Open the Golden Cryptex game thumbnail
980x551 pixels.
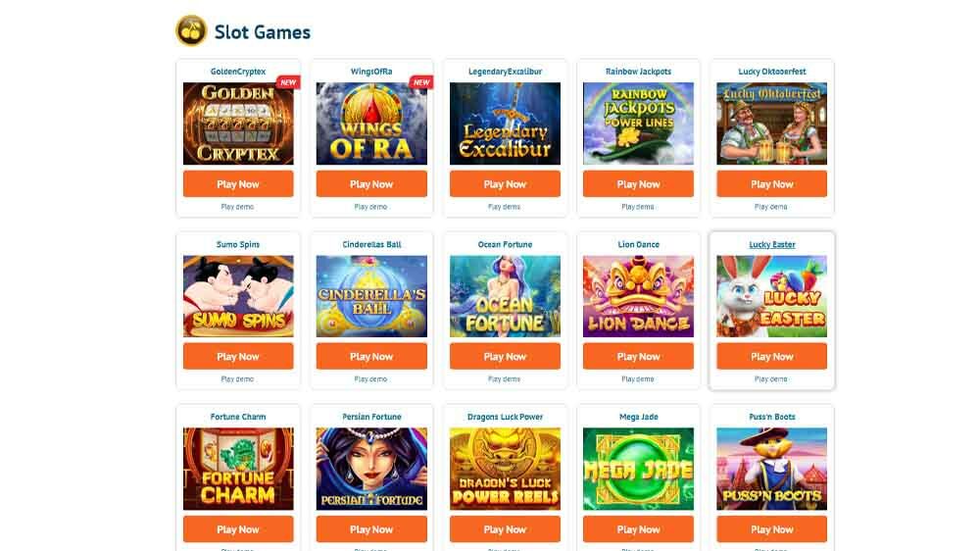coord(238,124)
